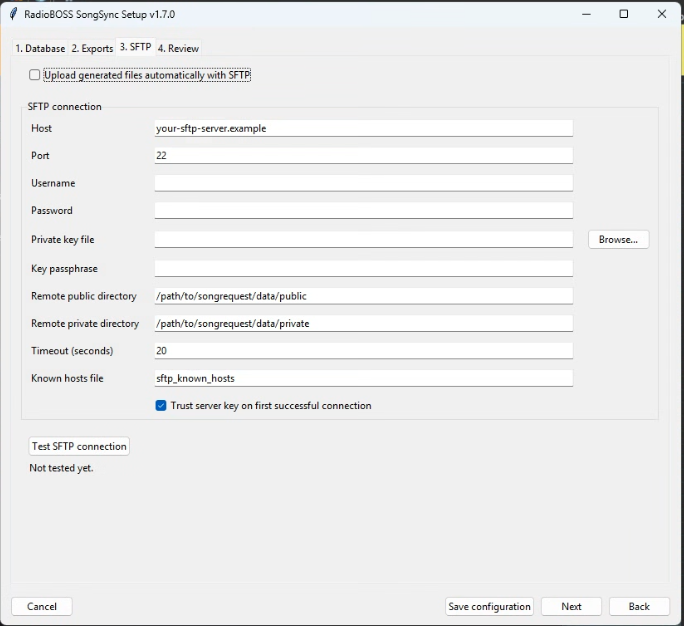
Task: Click the Key passphrase field
Action: tap(364, 268)
